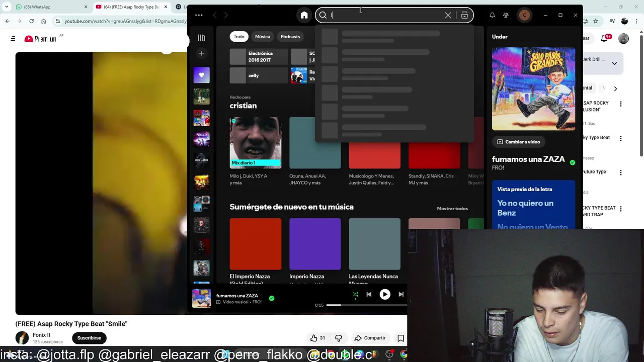Select the Pódcasts filter chip
The height and width of the screenshot is (362, 644).
tap(290, 36)
